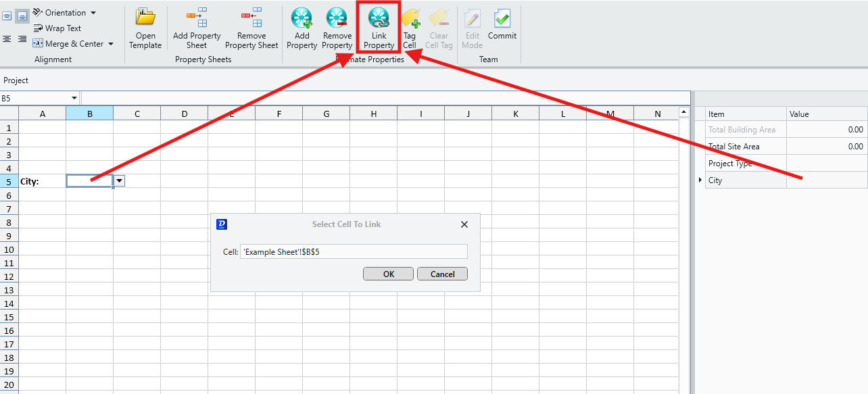Click the Open Template folder icon
This screenshot has height=394, width=868.
[x=145, y=18]
